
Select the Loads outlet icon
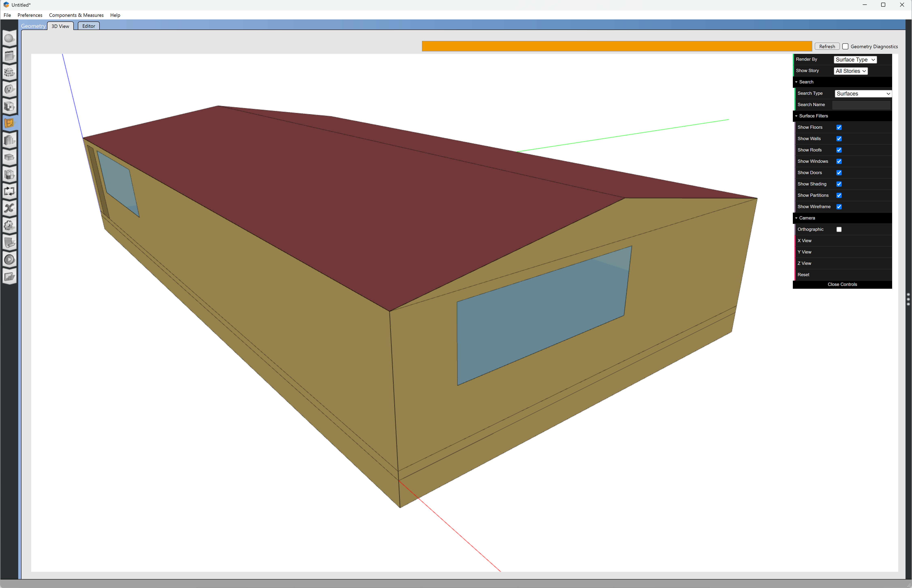point(10,89)
